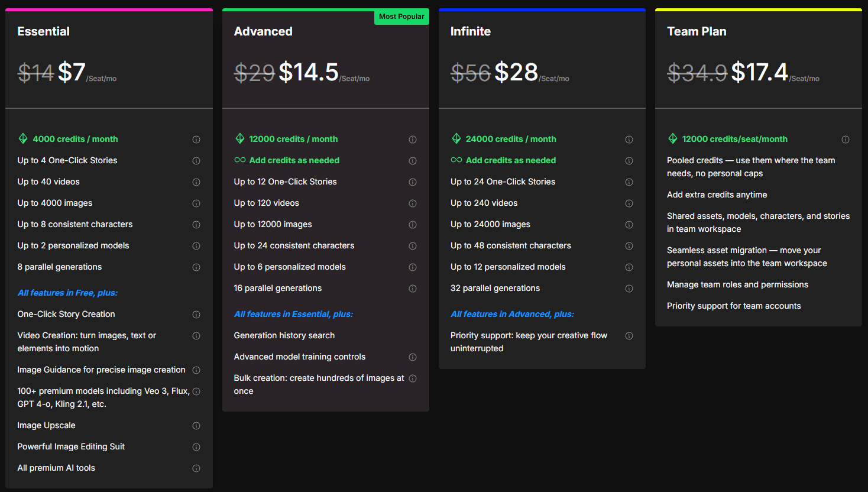
Task: Open info icon for Up to 40 videos
Action: 196,182
